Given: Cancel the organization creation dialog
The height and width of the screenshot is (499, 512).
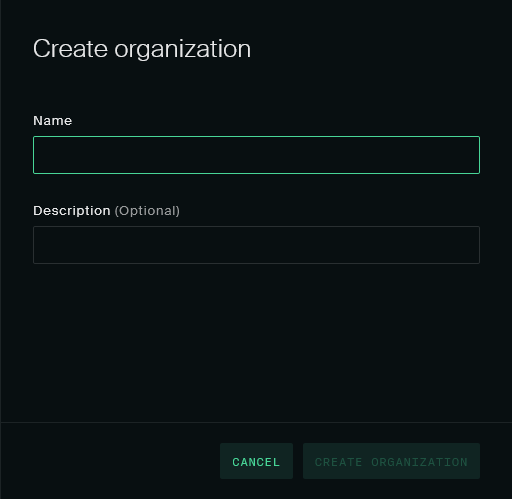Looking at the screenshot, I should click(256, 461).
